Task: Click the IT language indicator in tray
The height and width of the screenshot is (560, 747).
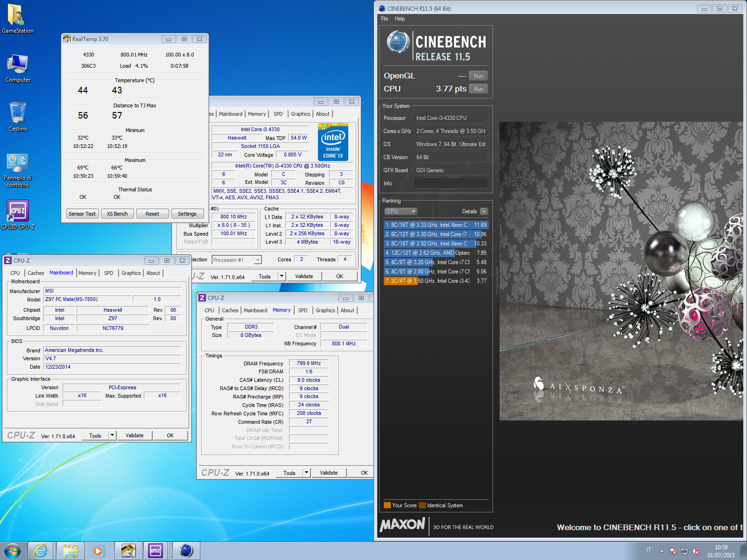Action: pos(649,550)
